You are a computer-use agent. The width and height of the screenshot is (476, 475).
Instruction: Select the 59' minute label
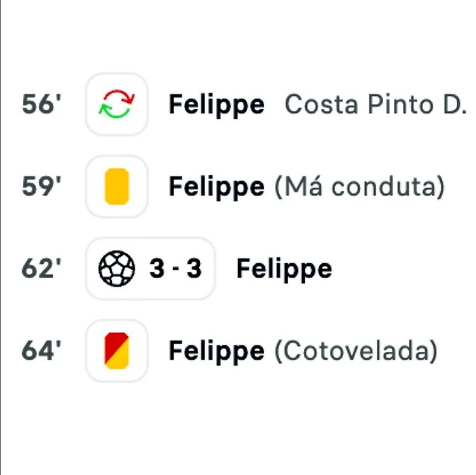point(42,186)
